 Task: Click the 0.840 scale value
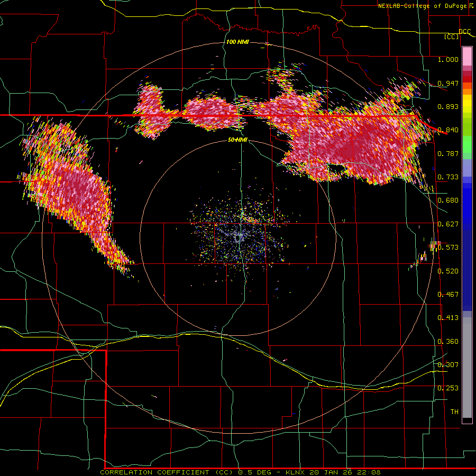click(x=448, y=130)
